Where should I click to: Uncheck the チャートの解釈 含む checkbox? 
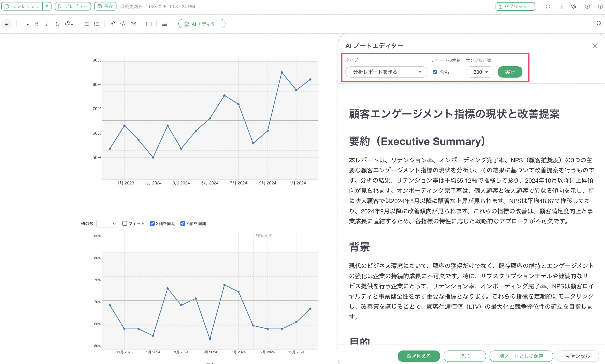[435, 72]
